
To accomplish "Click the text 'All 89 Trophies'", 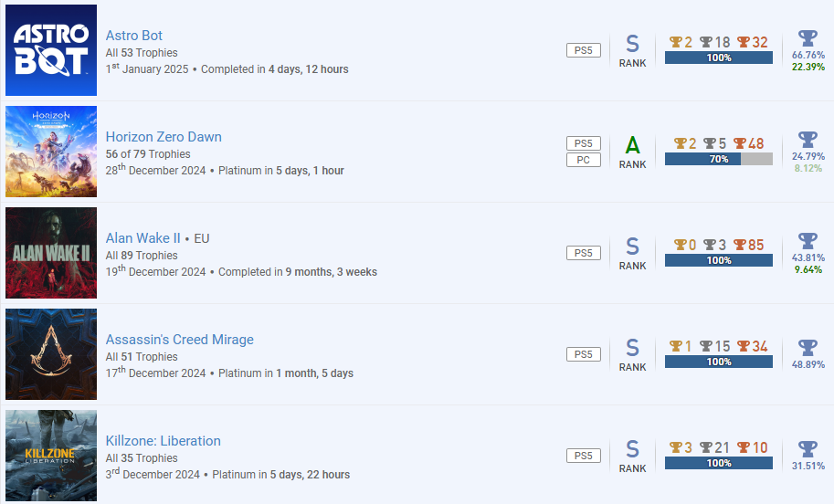I will pos(142,255).
